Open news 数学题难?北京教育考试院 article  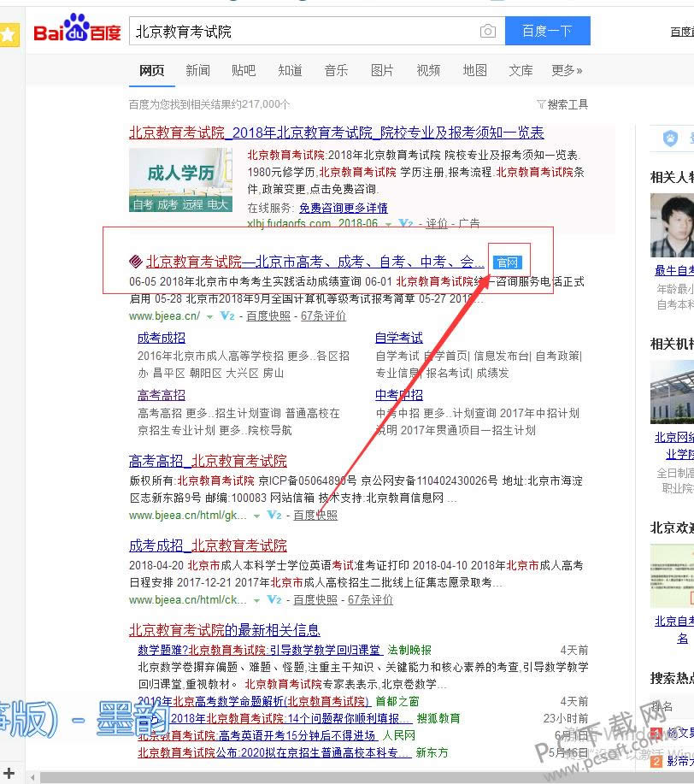[x=260, y=650]
